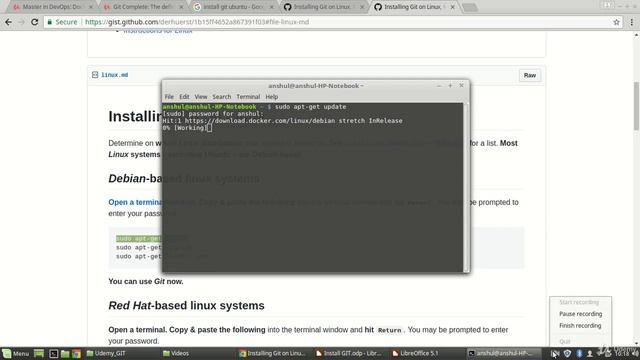Click the user tray icon
Viewport: 640px width, 360px height.
point(590,353)
